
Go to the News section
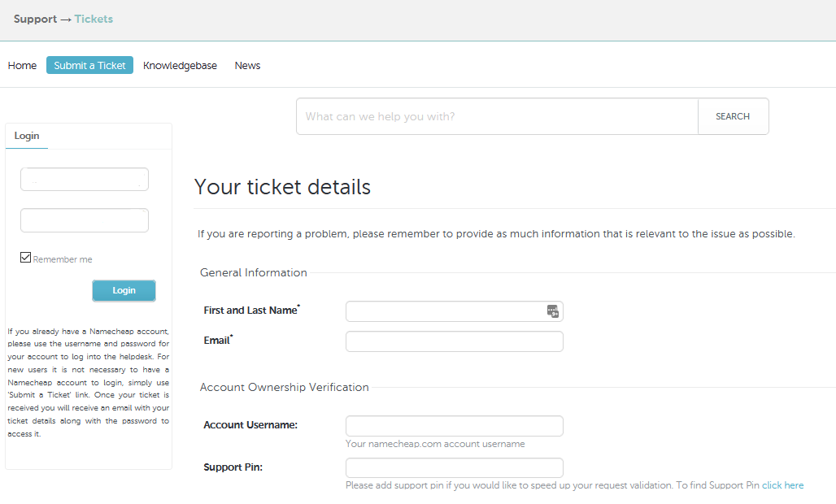pos(247,66)
